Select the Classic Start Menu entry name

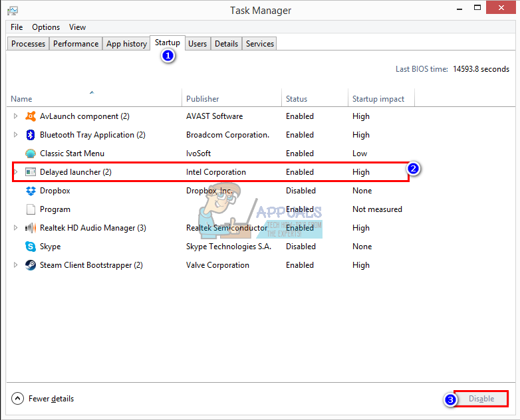point(72,154)
